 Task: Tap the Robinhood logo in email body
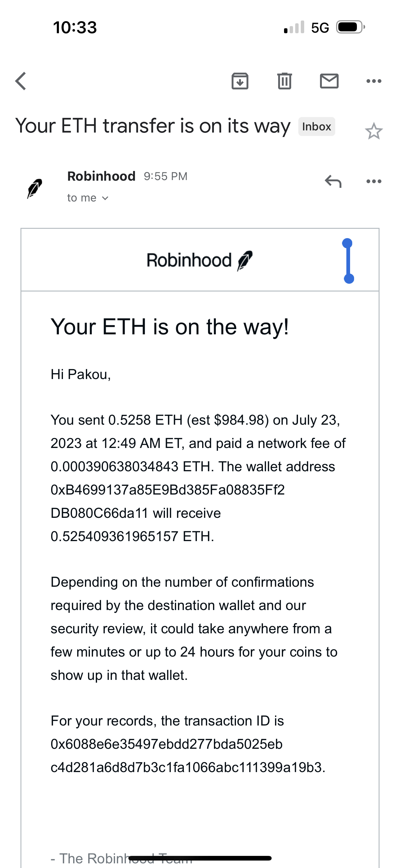(200, 260)
